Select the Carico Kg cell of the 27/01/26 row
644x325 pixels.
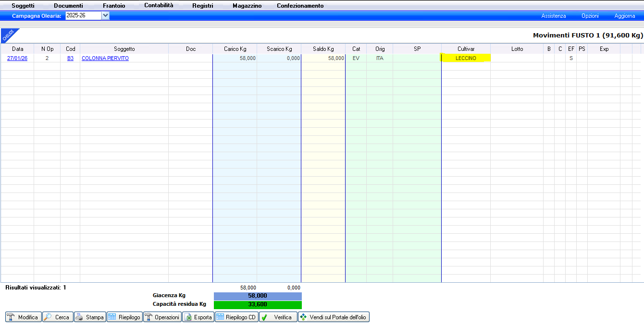pyautogui.click(x=235, y=58)
